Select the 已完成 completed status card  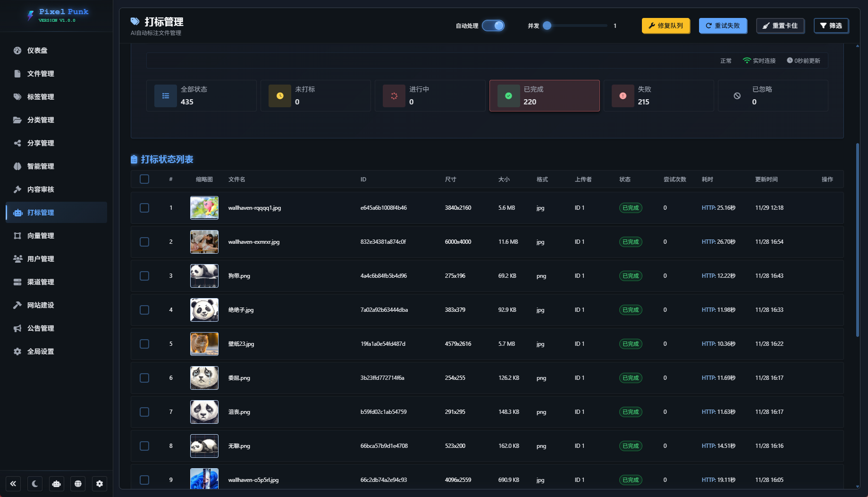click(x=544, y=95)
